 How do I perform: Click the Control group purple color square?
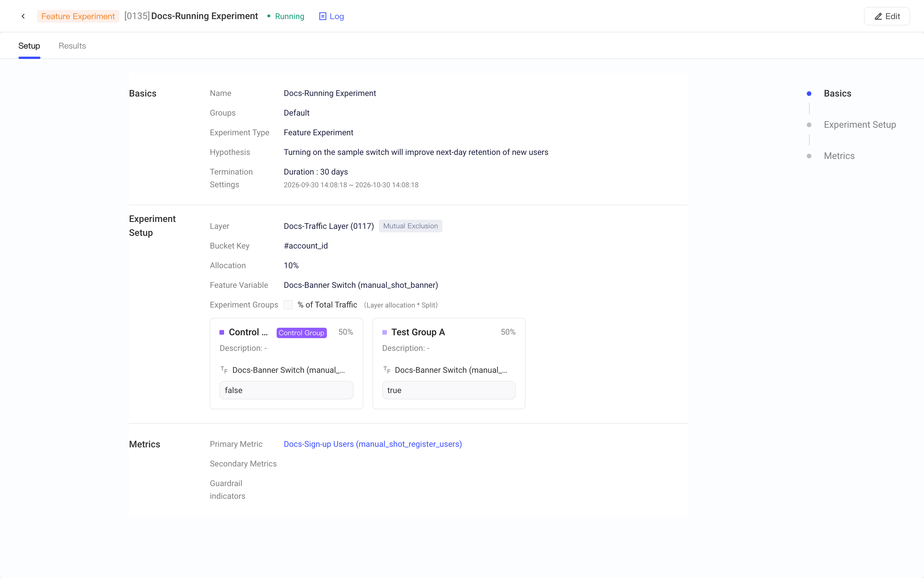pos(222,332)
